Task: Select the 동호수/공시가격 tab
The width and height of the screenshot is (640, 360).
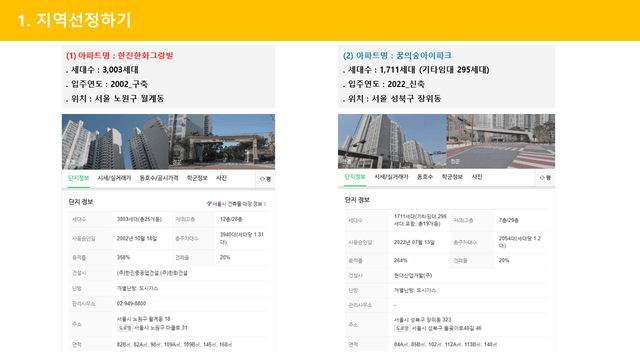Action: point(159,178)
